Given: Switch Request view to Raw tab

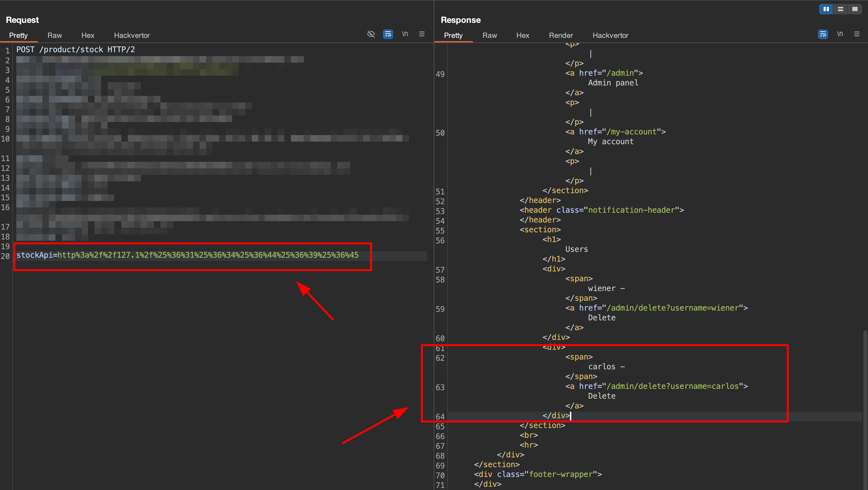Looking at the screenshot, I should [x=54, y=36].
